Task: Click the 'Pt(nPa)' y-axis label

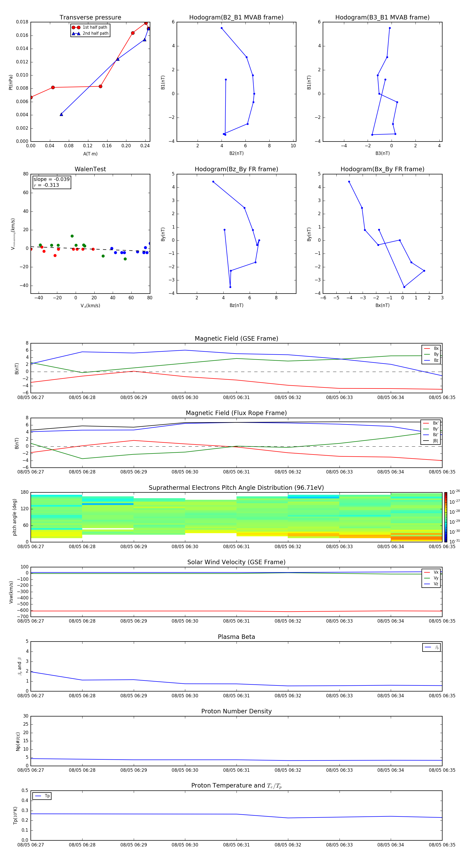Action: (11, 82)
